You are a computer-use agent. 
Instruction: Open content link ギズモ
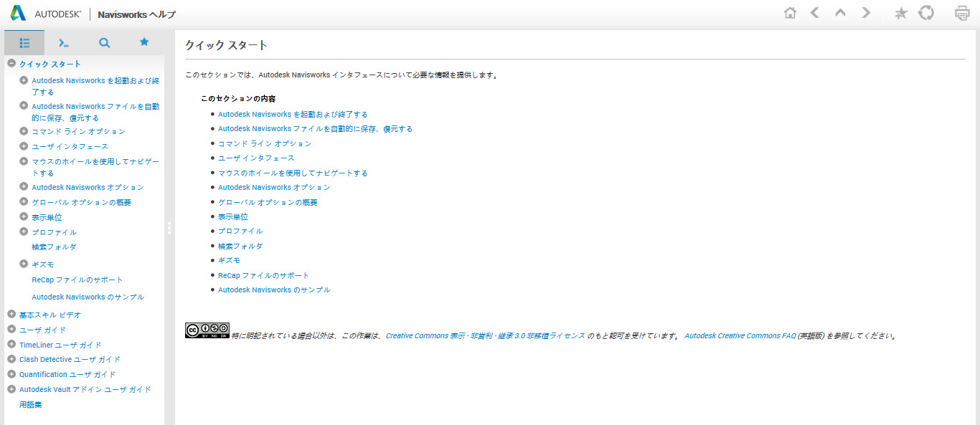pos(229,261)
